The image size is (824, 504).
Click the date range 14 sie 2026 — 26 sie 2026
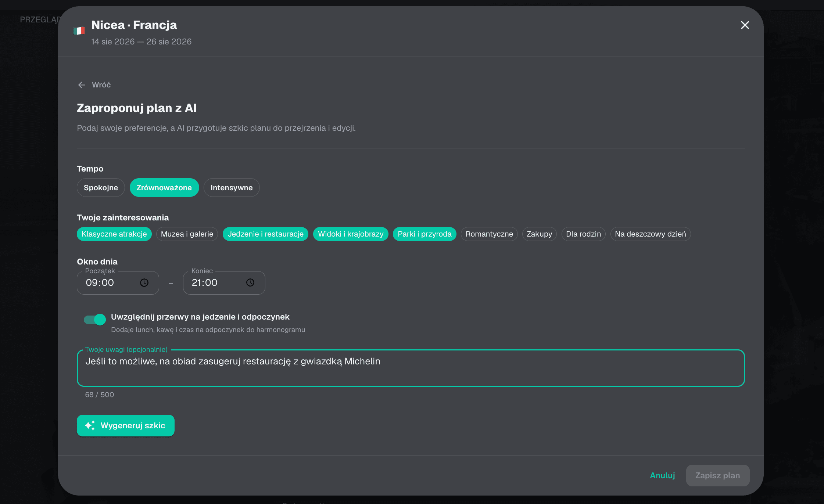(141, 42)
